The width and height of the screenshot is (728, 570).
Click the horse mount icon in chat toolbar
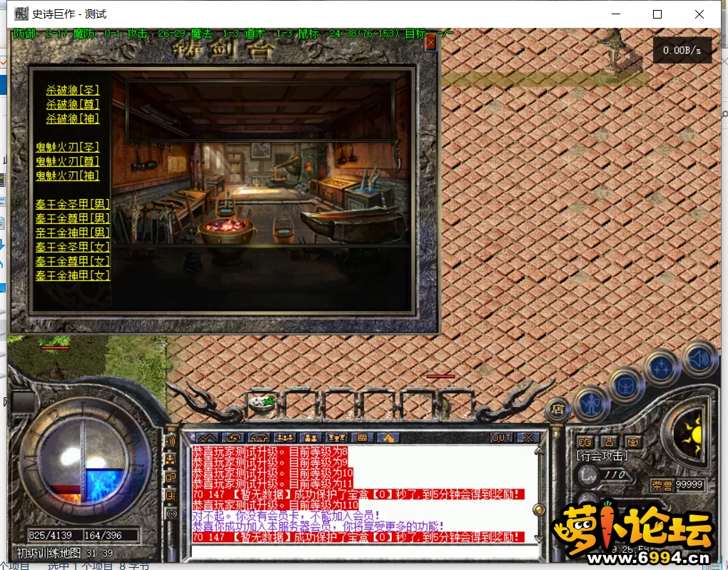coord(388,438)
